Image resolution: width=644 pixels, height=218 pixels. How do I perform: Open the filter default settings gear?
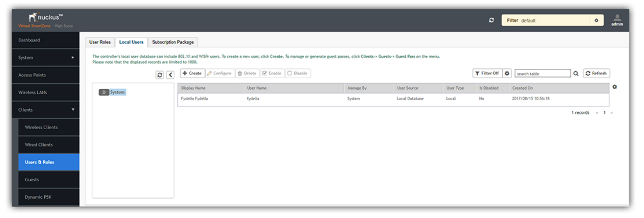coord(596,21)
